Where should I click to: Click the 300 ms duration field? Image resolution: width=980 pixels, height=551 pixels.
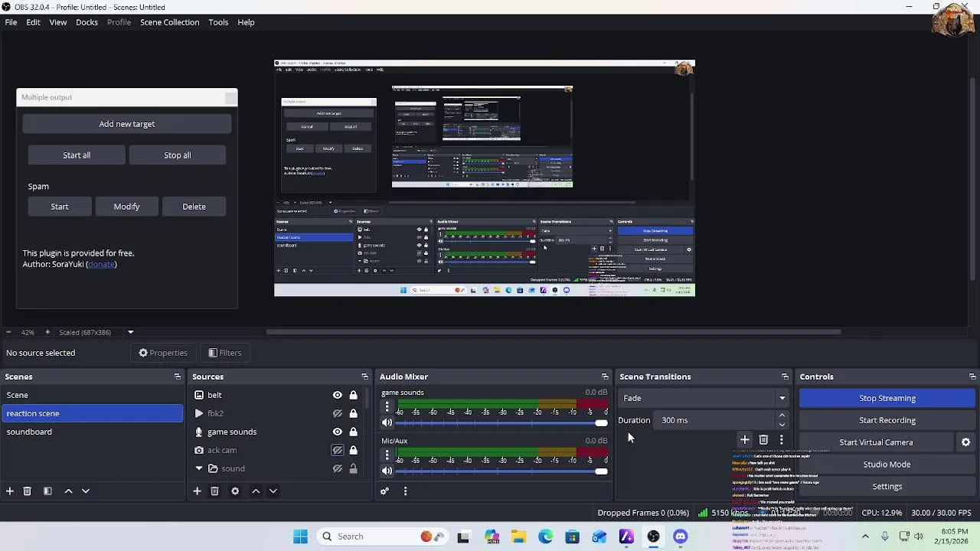point(715,420)
